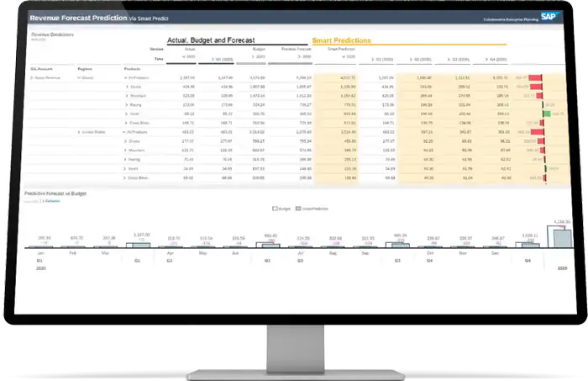Click the green variance bar in Youth row
The height and width of the screenshot is (381, 588).
coord(548,113)
